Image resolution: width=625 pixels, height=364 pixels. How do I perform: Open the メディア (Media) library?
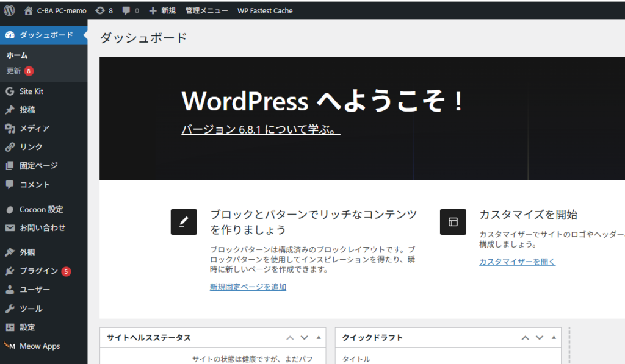tap(34, 129)
